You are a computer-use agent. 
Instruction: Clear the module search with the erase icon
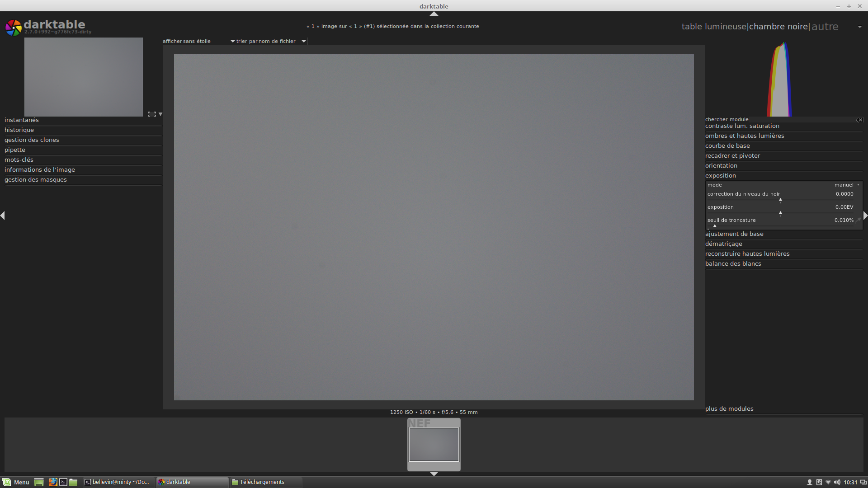pyautogui.click(x=859, y=120)
